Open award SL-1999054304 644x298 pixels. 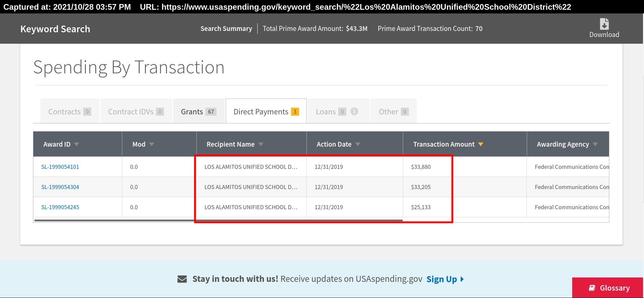pyautogui.click(x=60, y=187)
